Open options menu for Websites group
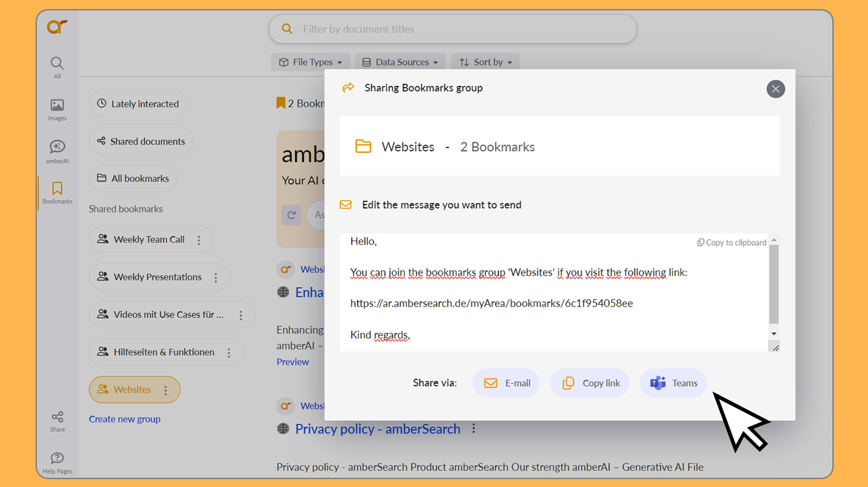Screen dimensions: 868x487 pyautogui.click(x=165, y=390)
